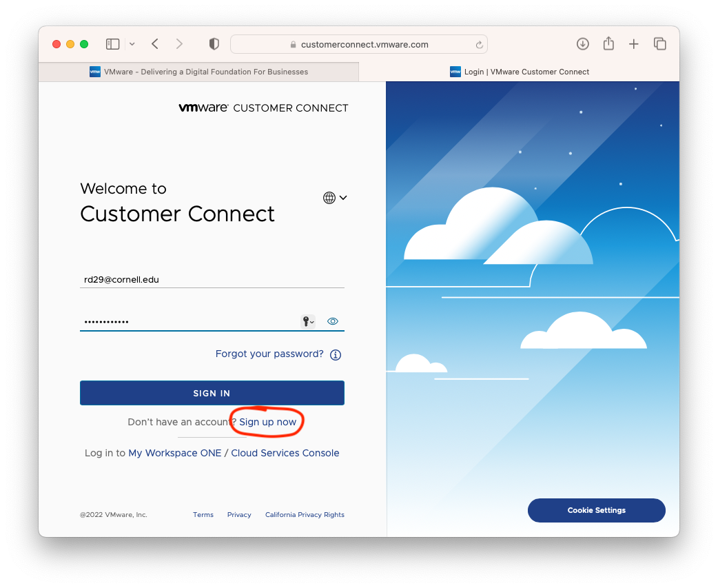The image size is (718, 588).
Task: Switch to the VMware Delivering a Digital Foundation tab
Action: (198, 72)
